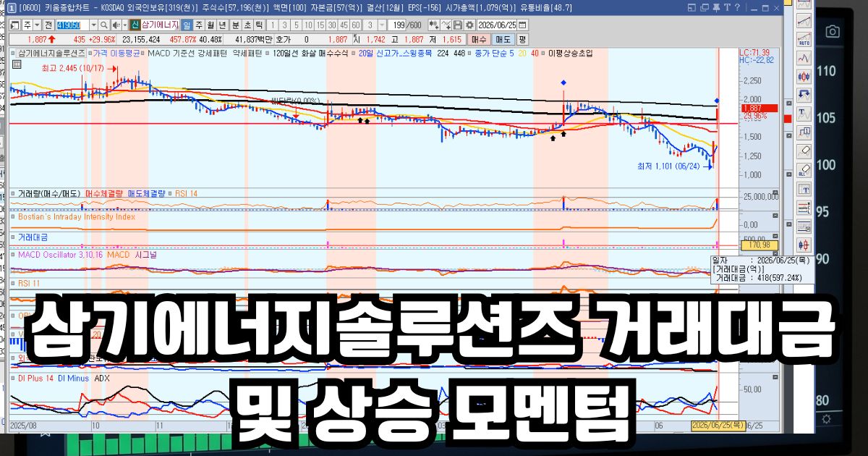The height and width of the screenshot is (456, 868).
Task: Click the 신 green badge button
Action: click(x=135, y=25)
